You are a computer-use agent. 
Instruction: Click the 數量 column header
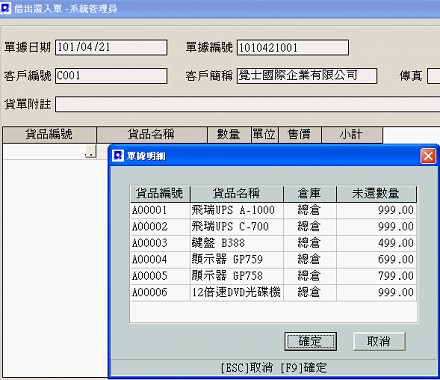coord(229,135)
